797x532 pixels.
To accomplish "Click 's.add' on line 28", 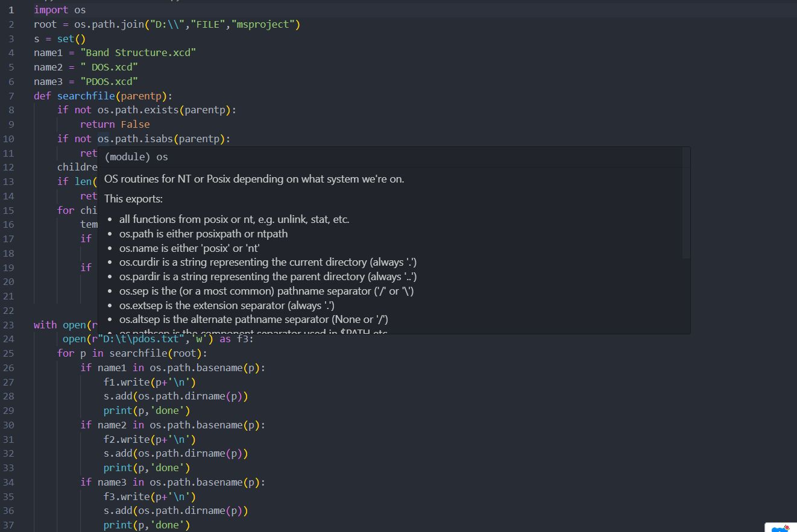I will pos(118,396).
